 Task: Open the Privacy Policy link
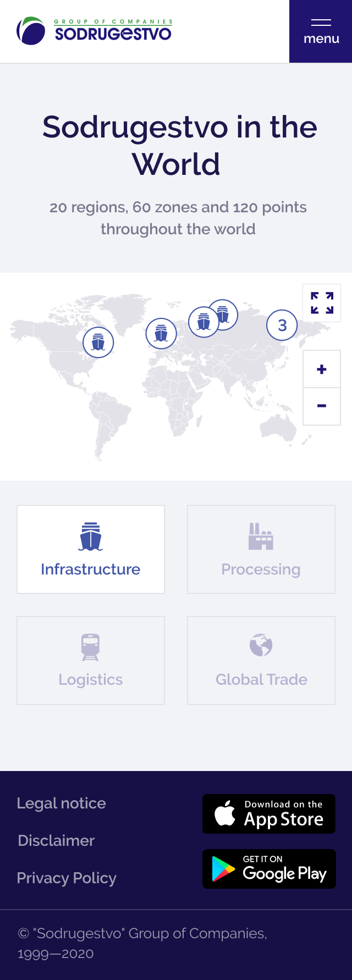(67, 878)
